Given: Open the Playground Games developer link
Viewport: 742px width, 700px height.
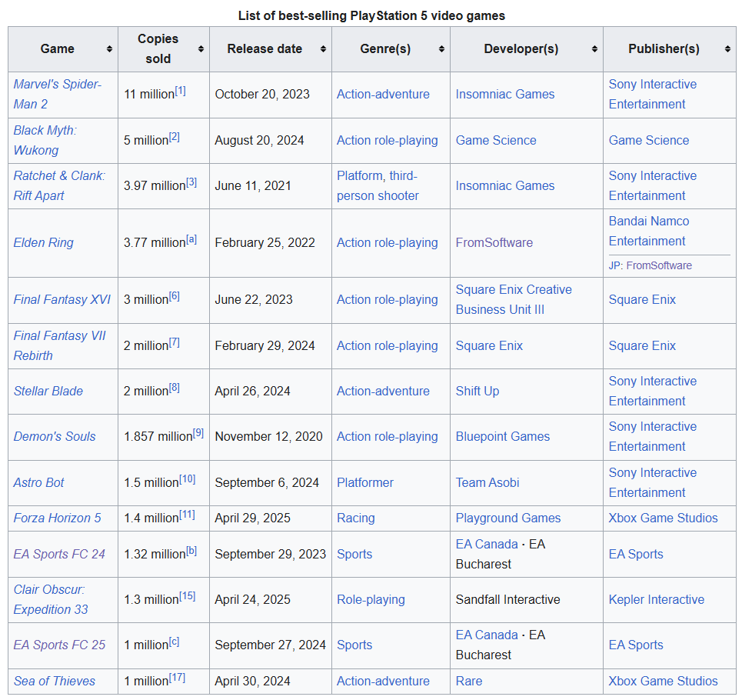Looking at the screenshot, I should click(508, 518).
